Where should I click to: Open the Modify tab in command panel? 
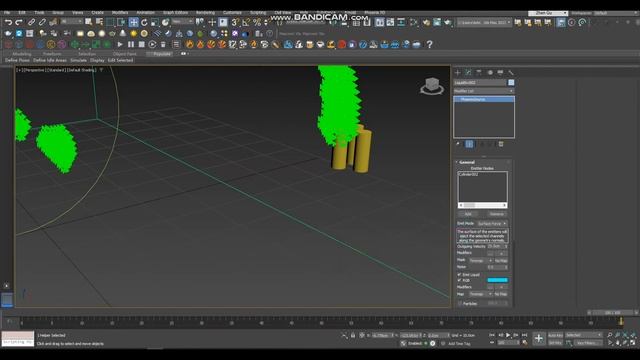[468, 72]
